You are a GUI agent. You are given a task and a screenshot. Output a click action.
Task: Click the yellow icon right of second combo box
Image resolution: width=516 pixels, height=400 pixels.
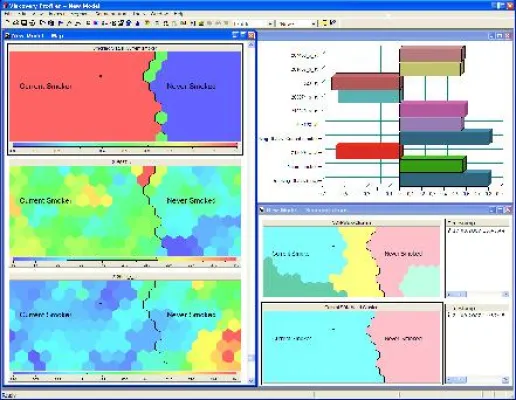tap(324, 23)
